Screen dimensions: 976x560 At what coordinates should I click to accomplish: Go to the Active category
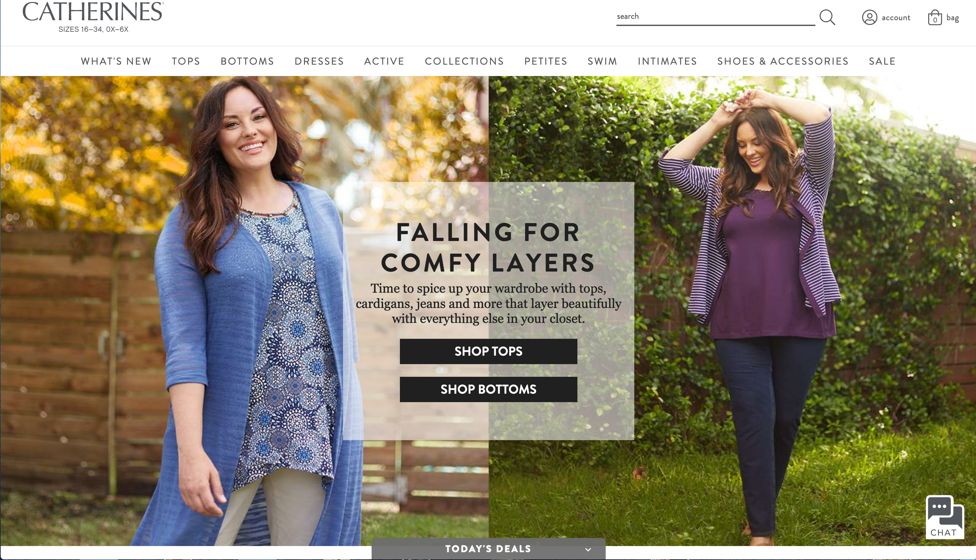coord(384,61)
